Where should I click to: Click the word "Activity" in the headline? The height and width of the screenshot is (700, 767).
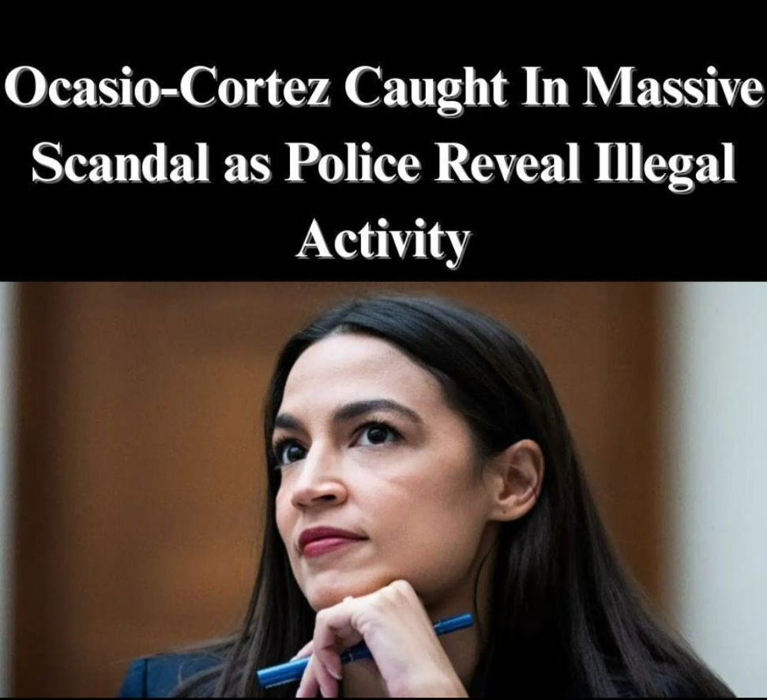pyautogui.click(x=383, y=239)
